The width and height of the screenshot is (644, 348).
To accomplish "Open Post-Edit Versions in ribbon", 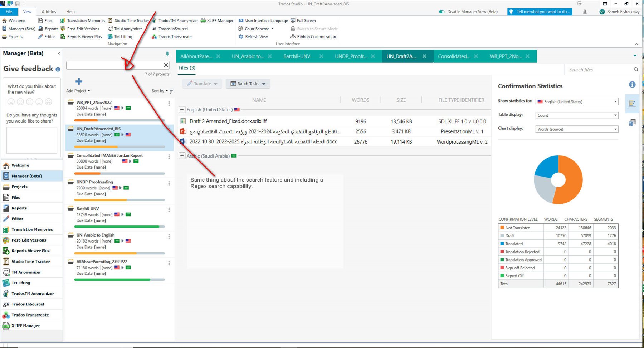I will click(80, 29).
